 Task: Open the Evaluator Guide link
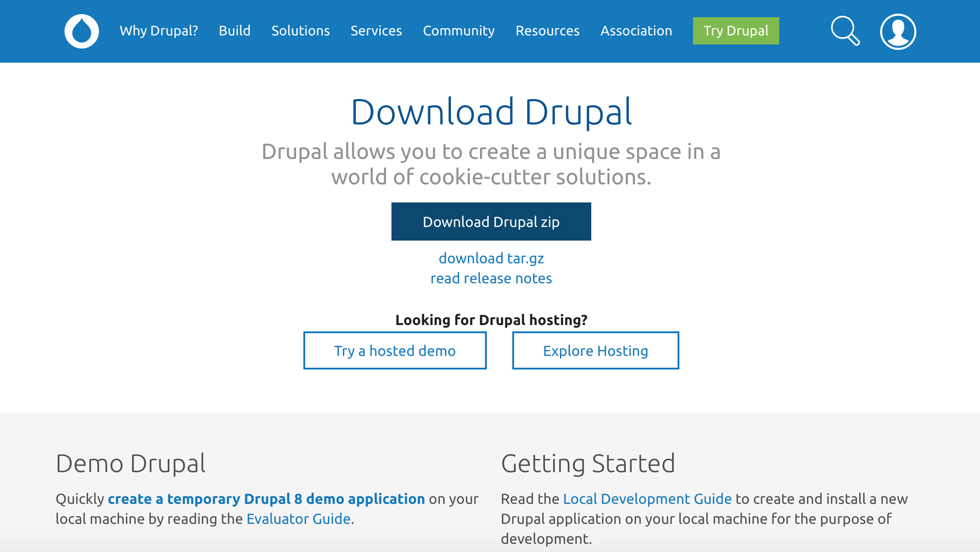click(299, 519)
